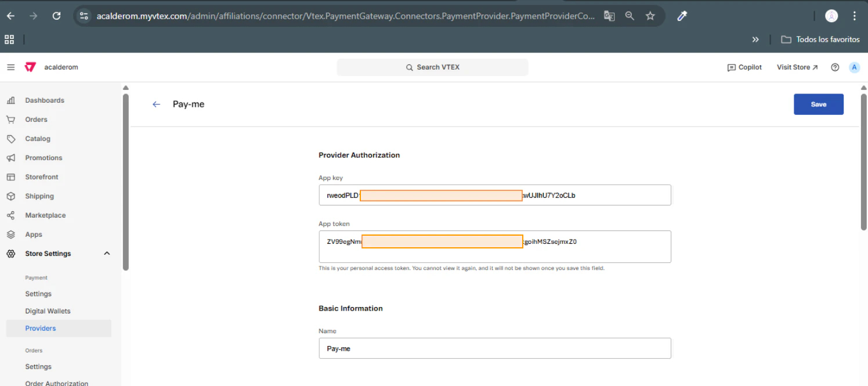Save the provider configuration

[x=818, y=104]
